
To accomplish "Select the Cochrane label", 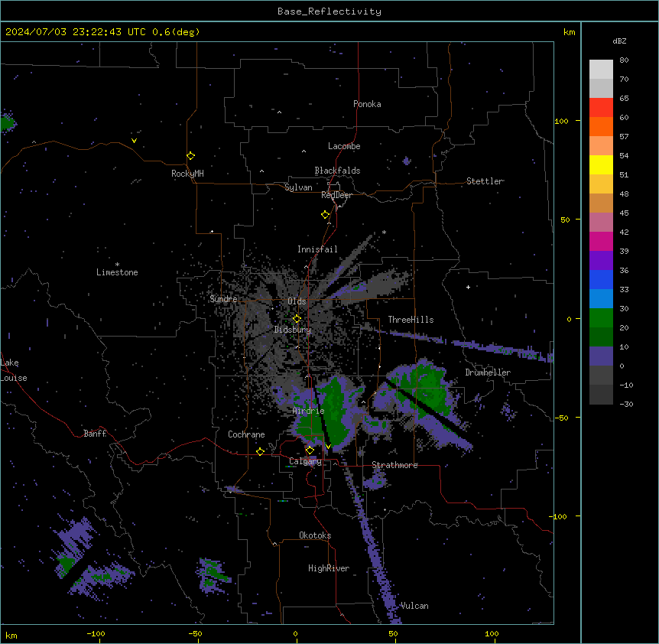I will click(246, 434).
